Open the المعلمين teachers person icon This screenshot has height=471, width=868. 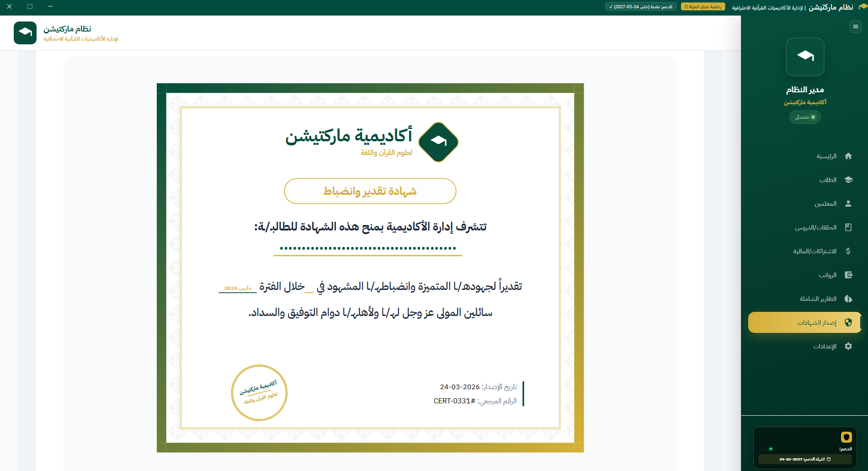coord(848,204)
